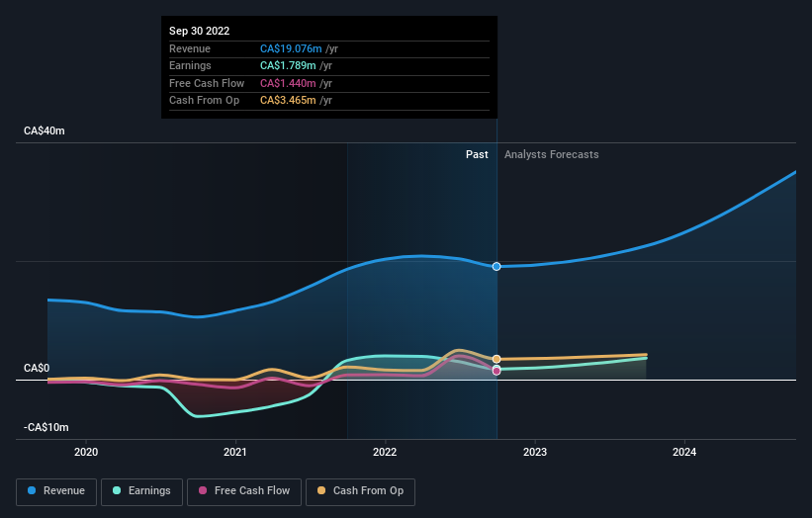Click the Earnings row label in the tooltip
This screenshot has height=518, width=812.
190,65
